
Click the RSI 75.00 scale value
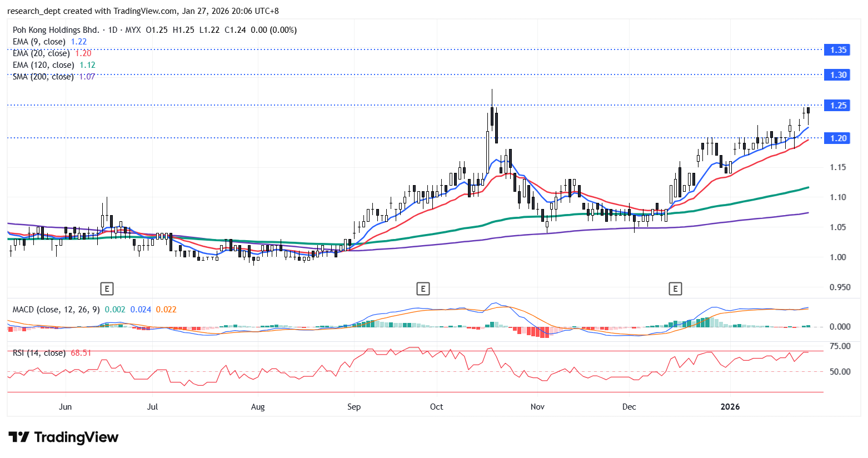coord(840,346)
